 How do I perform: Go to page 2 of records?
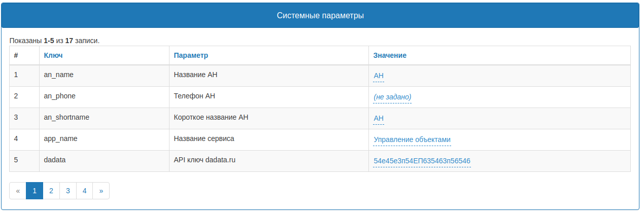(51, 191)
